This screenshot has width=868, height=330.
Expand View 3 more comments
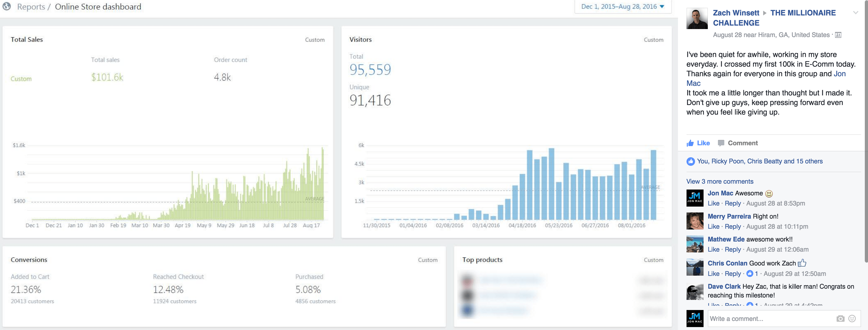click(x=720, y=181)
